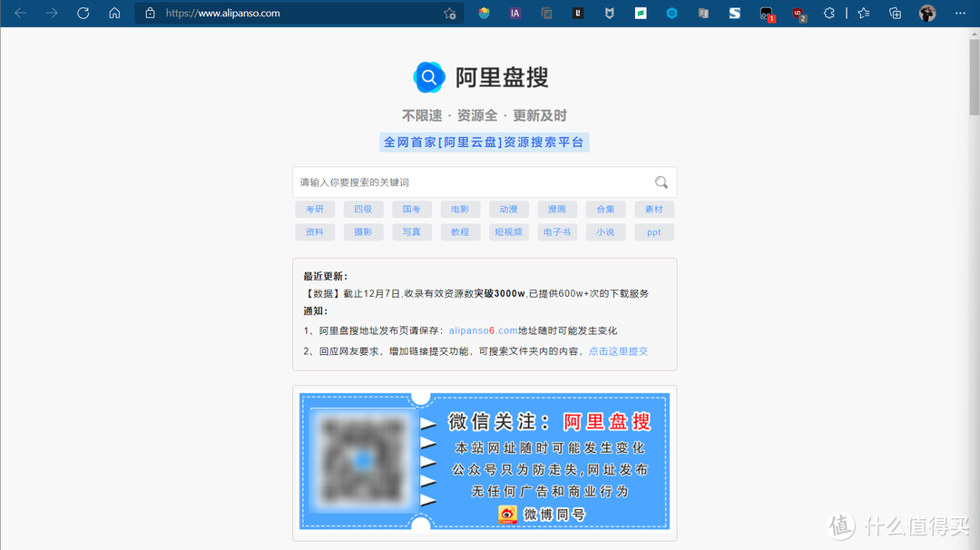Select the 国考 keyword tag
Screen dimensions: 980x550
click(411, 210)
